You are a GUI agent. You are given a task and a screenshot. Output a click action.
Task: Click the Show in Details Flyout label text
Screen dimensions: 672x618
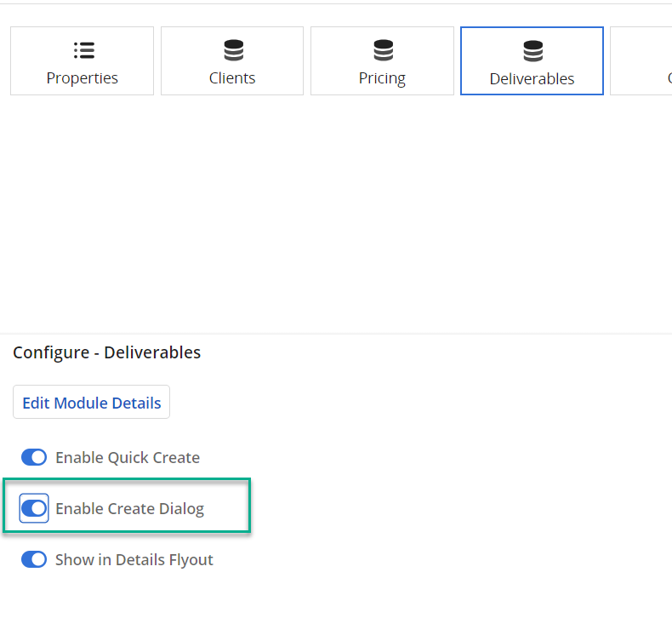point(134,560)
